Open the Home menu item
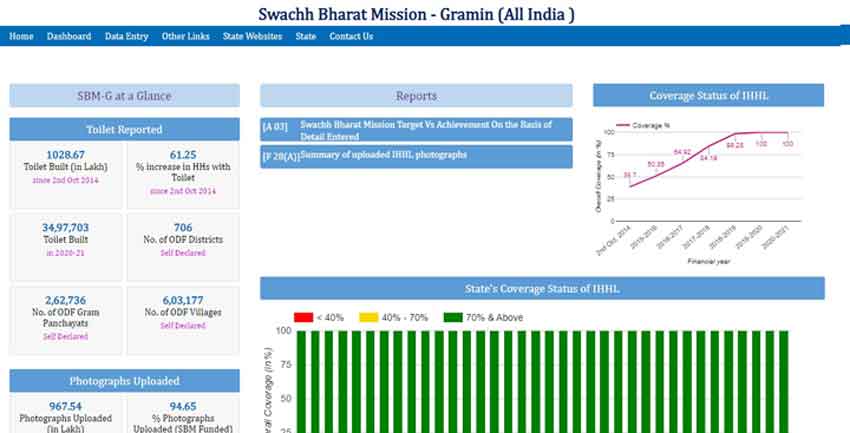Viewport: 850px width, 433px height. click(21, 36)
